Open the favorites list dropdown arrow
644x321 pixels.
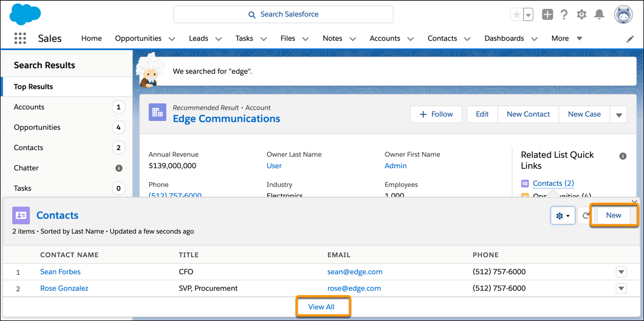528,15
